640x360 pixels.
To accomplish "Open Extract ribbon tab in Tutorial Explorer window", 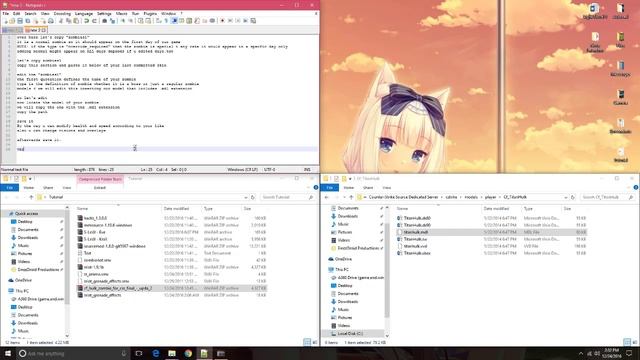I will (x=100, y=188).
